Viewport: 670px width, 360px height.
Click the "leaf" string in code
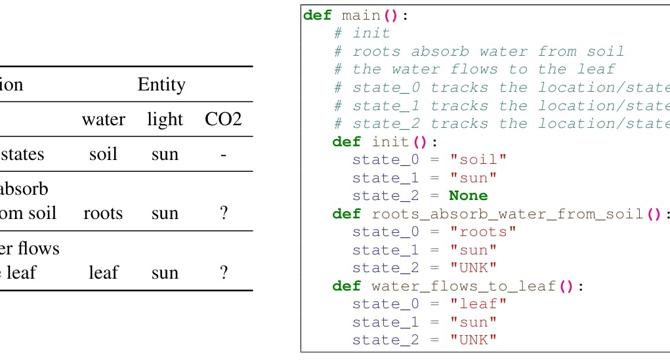pyautogui.click(x=478, y=304)
